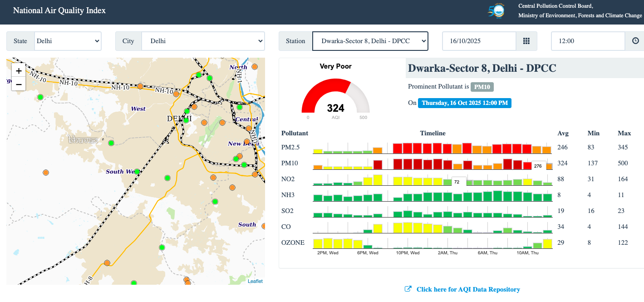
Task: Click the external link icon beside AQI Repository
Action: pyautogui.click(x=408, y=289)
